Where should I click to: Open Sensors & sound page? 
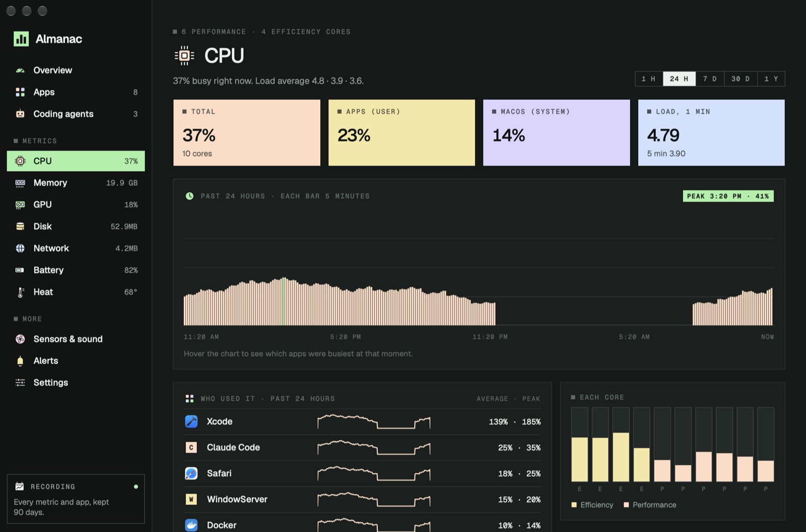(76, 339)
